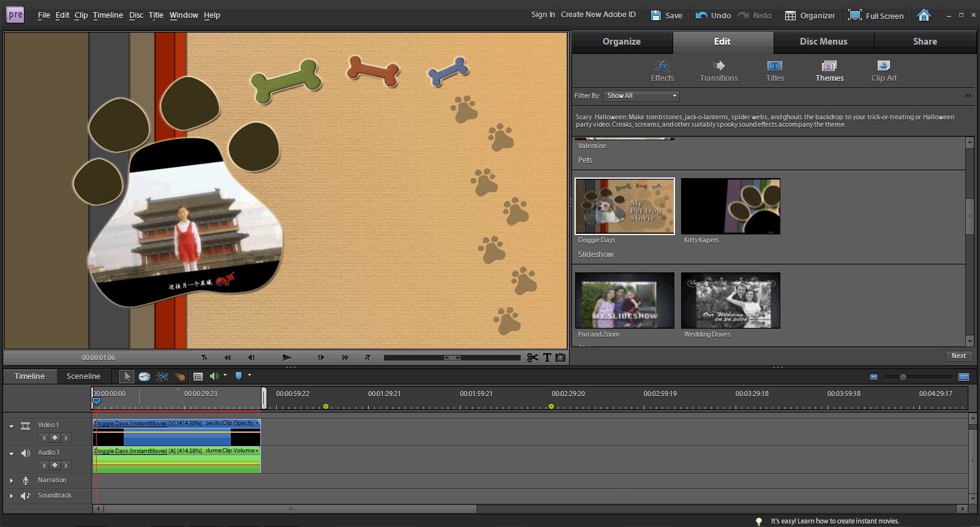The image size is (980, 527).
Task: Rewind the preview playback
Action: coord(227,357)
